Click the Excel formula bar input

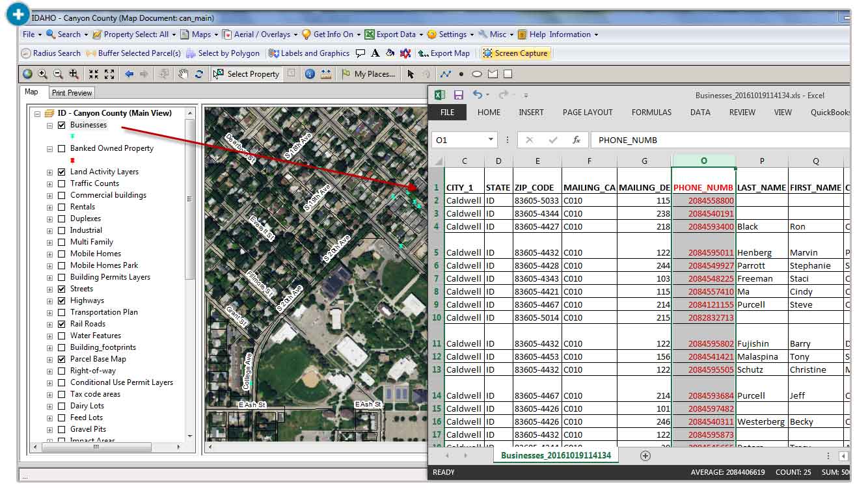[x=720, y=140]
